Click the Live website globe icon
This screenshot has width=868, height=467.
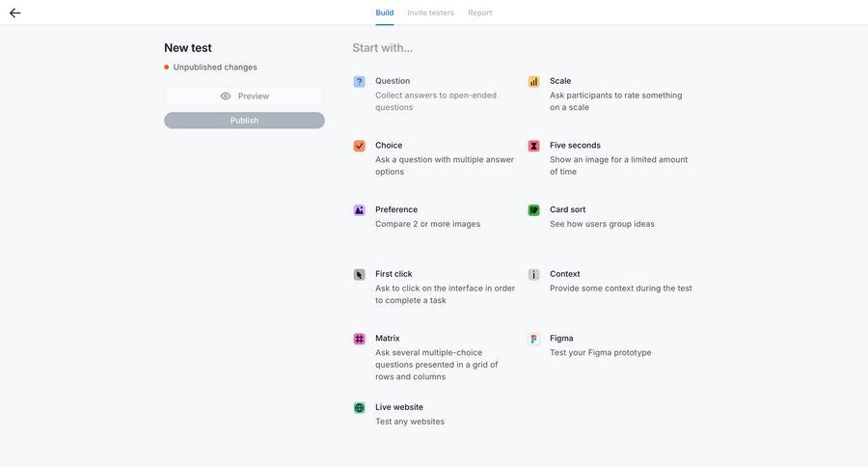359,408
